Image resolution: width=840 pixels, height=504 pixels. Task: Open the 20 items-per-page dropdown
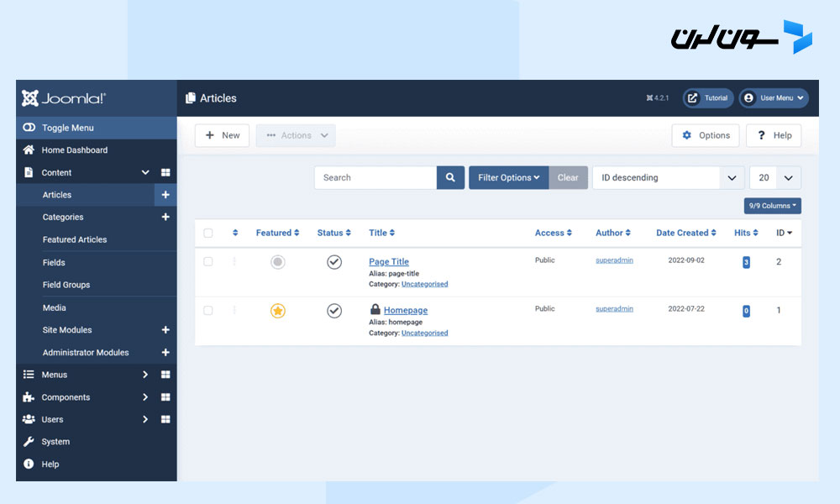tap(775, 178)
